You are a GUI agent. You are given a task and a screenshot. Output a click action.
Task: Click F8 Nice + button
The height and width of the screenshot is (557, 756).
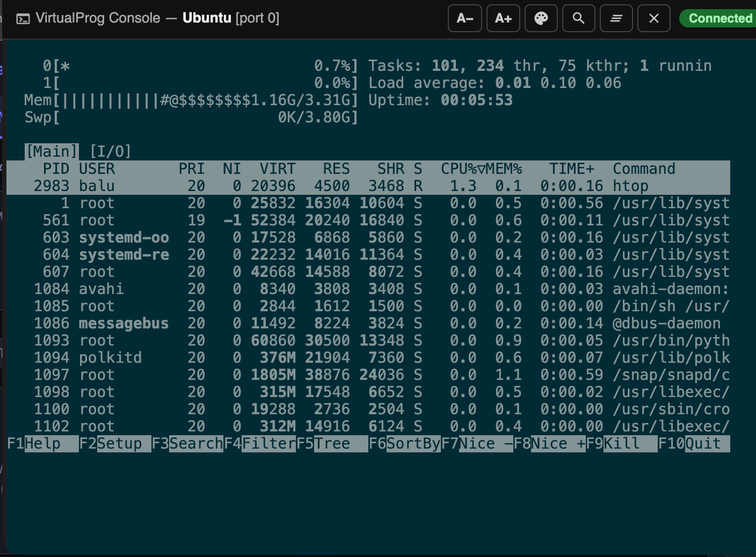549,444
